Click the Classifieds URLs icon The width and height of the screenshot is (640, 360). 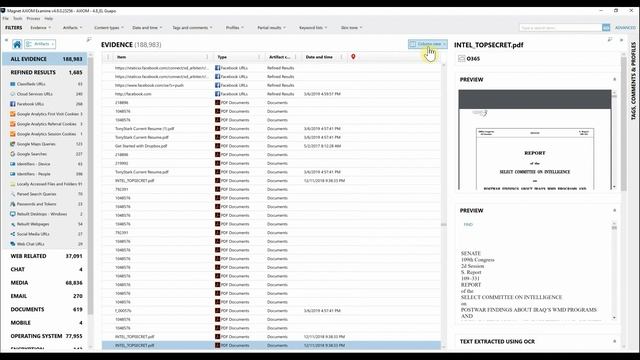[x=13, y=84]
